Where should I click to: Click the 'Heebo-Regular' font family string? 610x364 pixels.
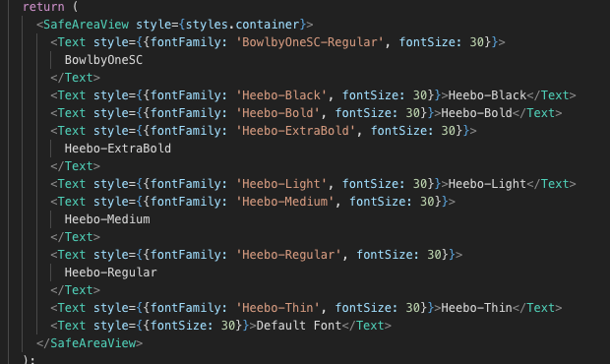288,255
